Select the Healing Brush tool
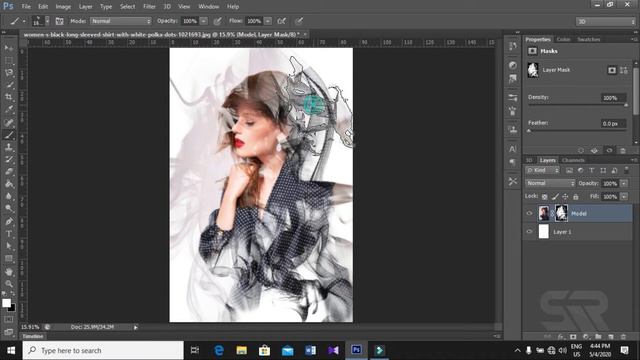This screenshot has height=360, width=640. pyautogui.click(x=9, y=122)
